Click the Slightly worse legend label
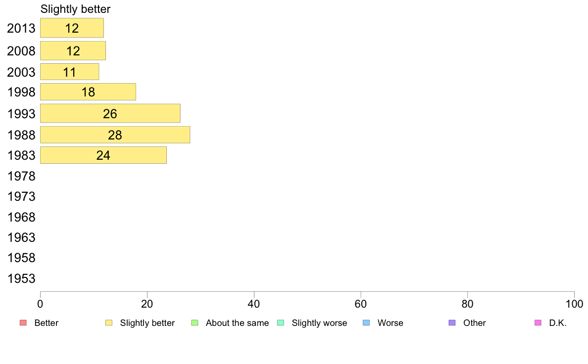 (x=320, y=323)
